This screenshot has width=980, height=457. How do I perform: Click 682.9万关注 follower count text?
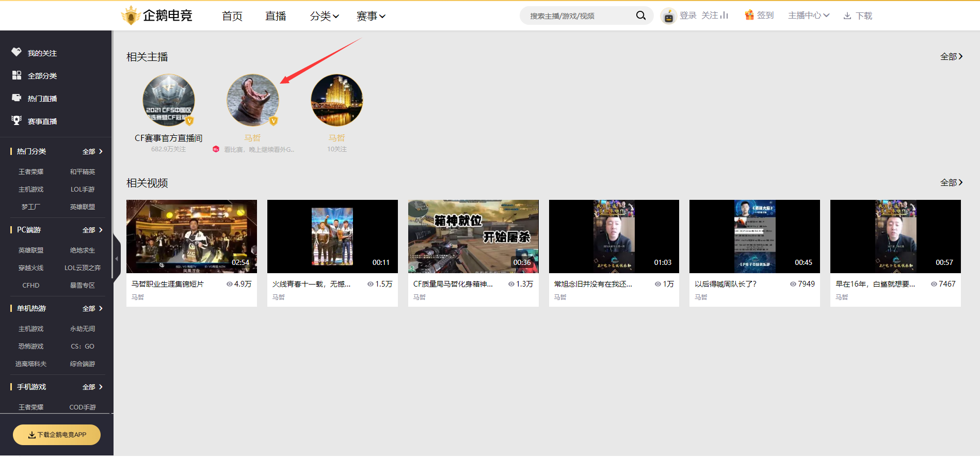(169, 149)
